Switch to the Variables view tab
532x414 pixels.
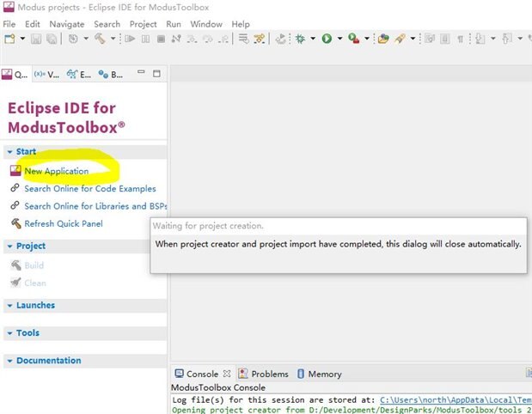point(46,74)
